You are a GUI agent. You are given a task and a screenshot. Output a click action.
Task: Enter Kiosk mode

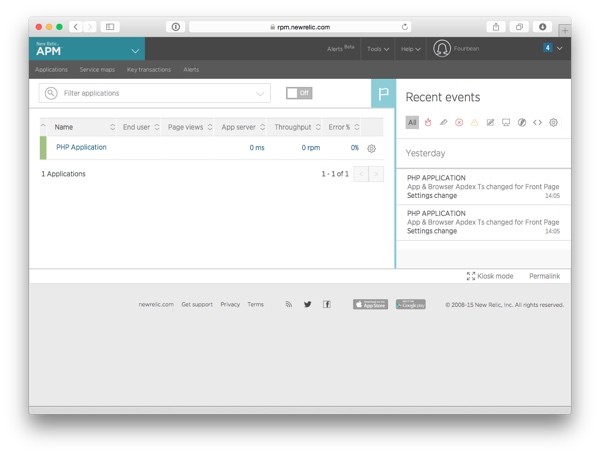490,276
